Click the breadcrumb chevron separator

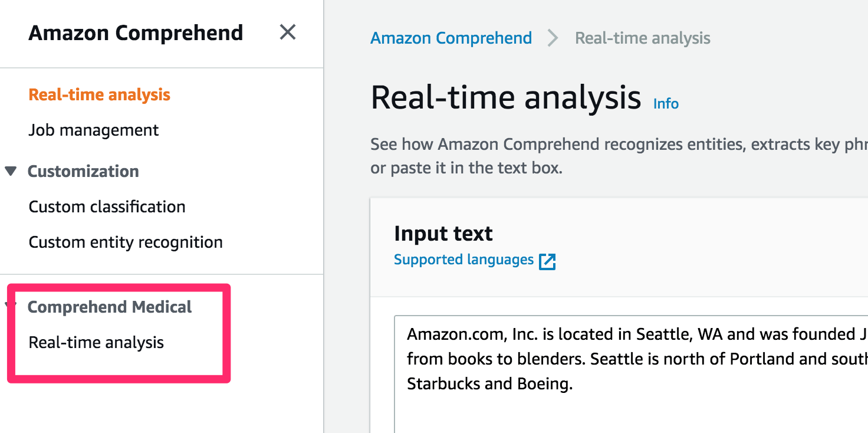(x=553, y=38)
